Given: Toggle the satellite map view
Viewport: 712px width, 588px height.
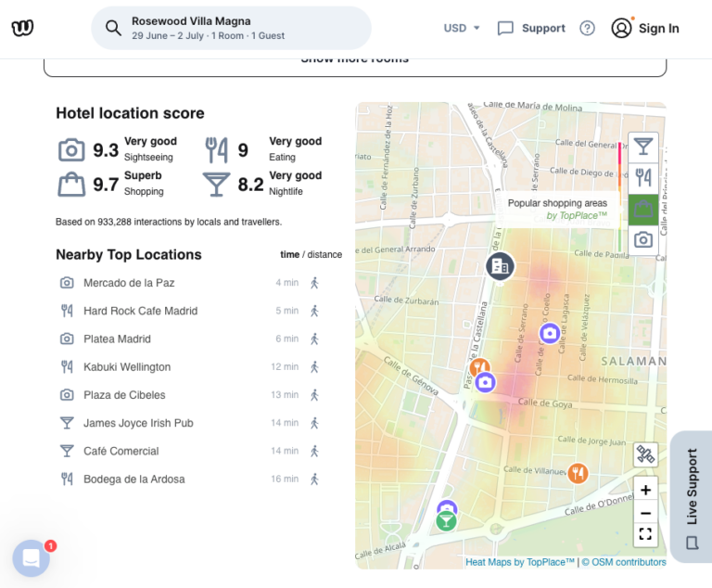Looking at the screenshot, I should pos(645,454).
